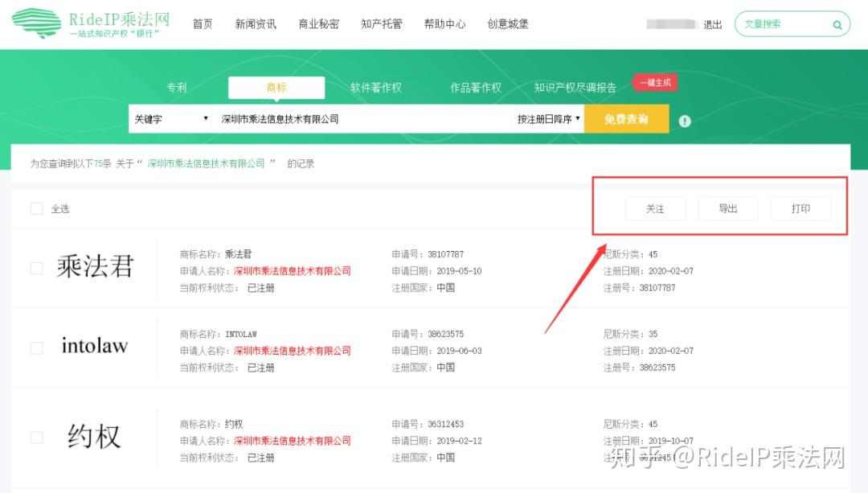
Task: Click the magnifier icon in the 文章搜索 box
Action: tap(836, 24)
